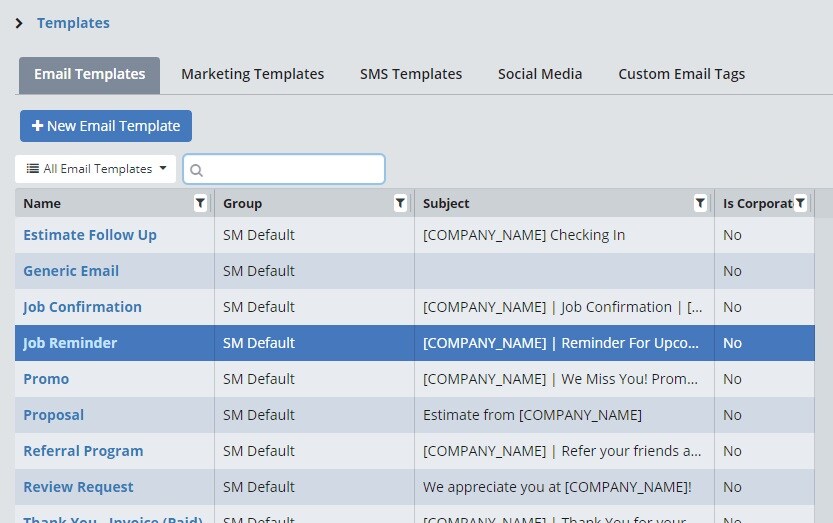The height and width of the screenshot is (523, 833).
Task: Expand the Templates section chevron
Action: [19, 23]
